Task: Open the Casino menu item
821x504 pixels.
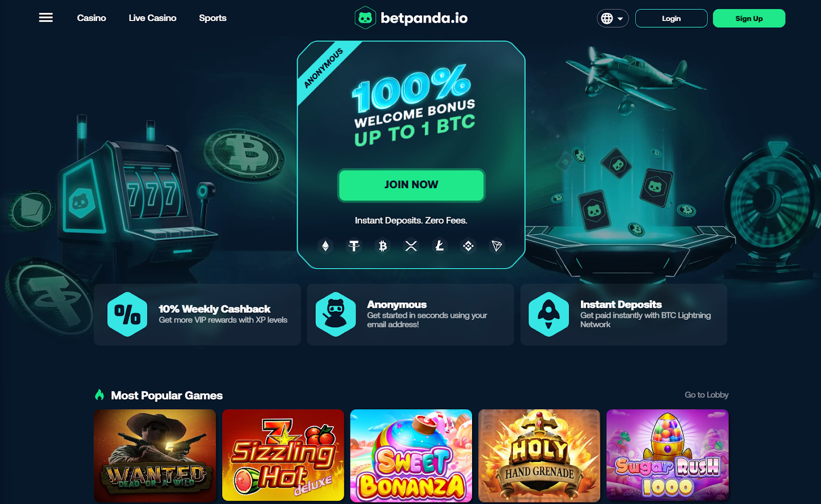Action: coord(91,18)
